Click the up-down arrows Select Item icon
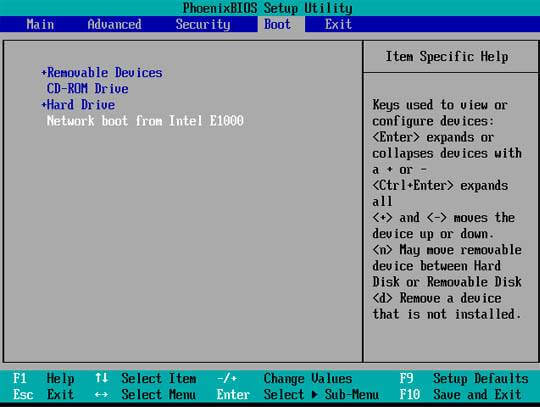 pyautogui.click(x=102, y=378)
